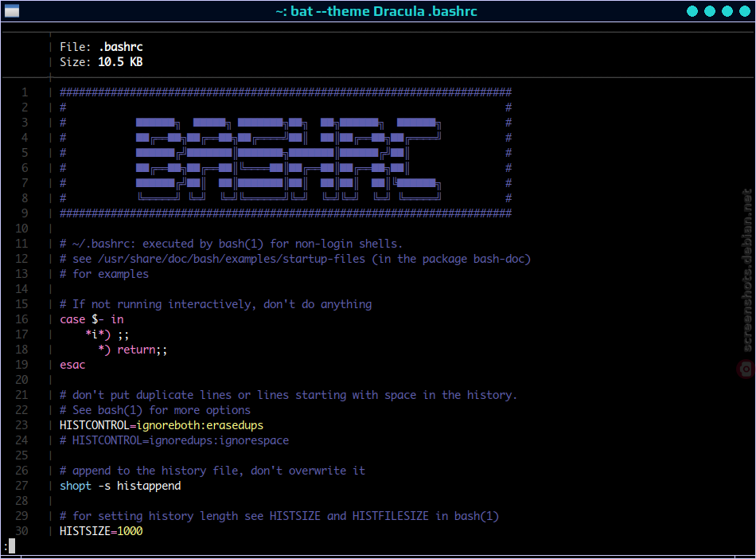Click the rightmost cyan circle window button

[744, 11]
